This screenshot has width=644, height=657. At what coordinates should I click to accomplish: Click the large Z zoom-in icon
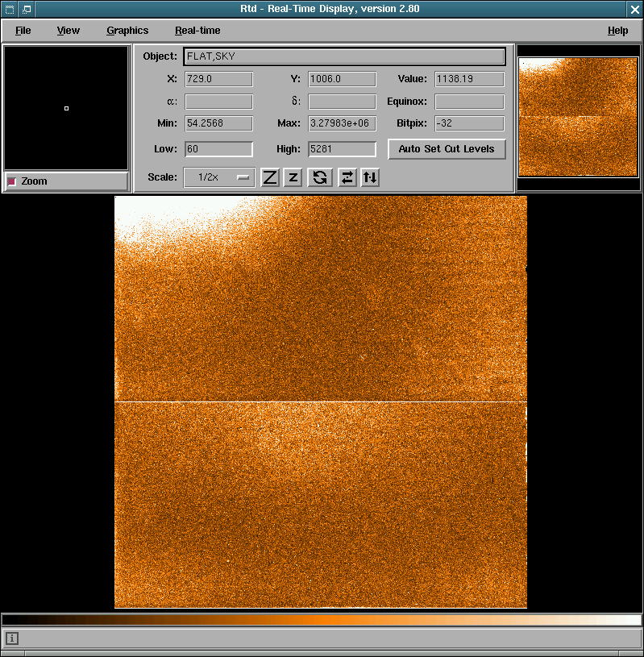pyautogui.click(x=270, y=177)
